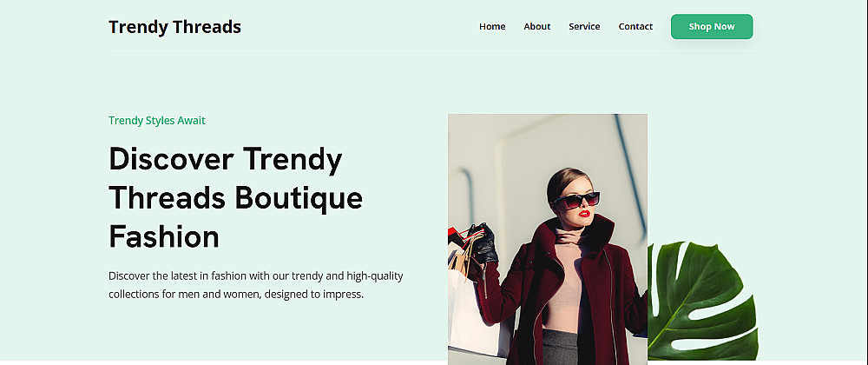Click the Trendy Threads site logo
Screen dimensions: 868x365
175,27
